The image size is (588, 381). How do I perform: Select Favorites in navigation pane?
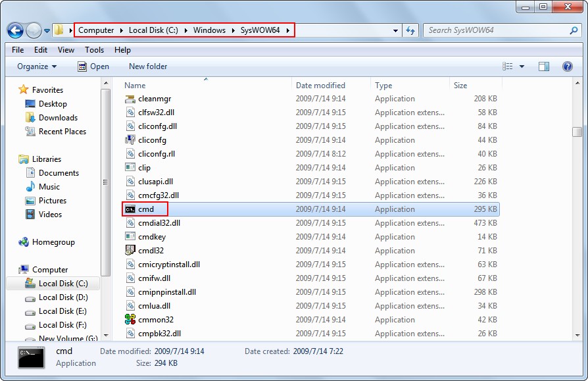click(47, 90)
